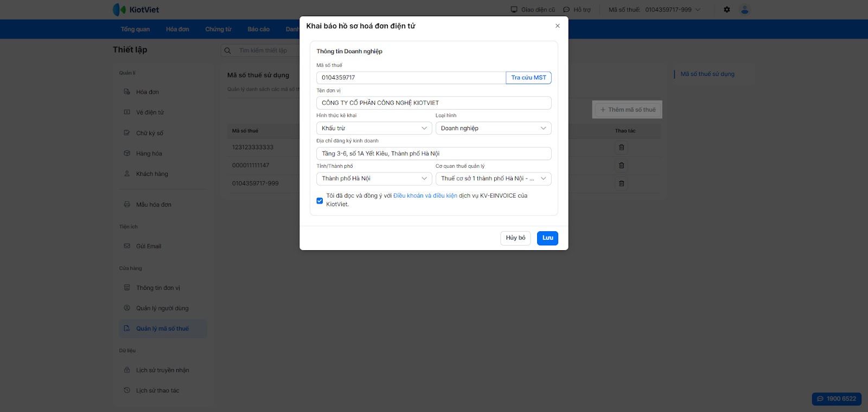Click the search magnifier icon in settings
868x412 pixels.
pos(228,50)
